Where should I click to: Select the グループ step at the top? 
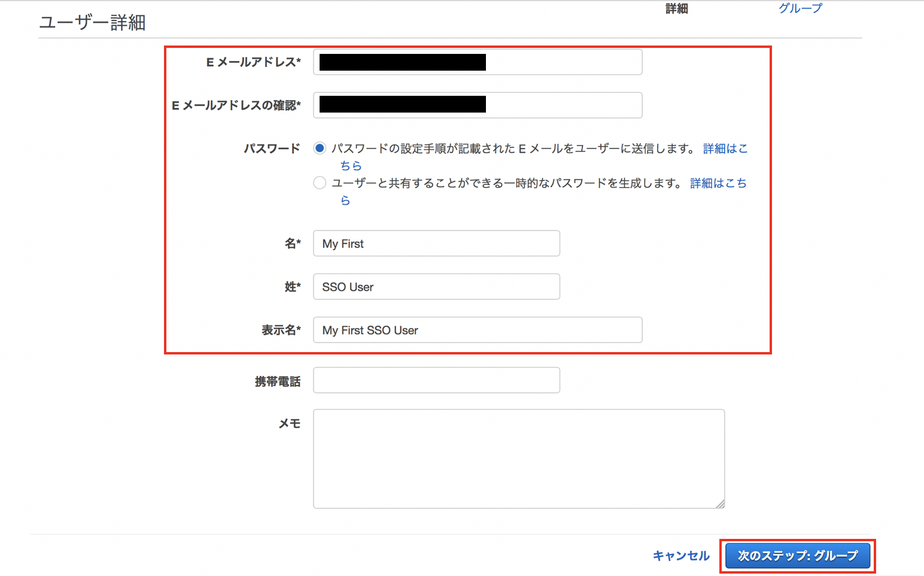(x=800, y=8)
